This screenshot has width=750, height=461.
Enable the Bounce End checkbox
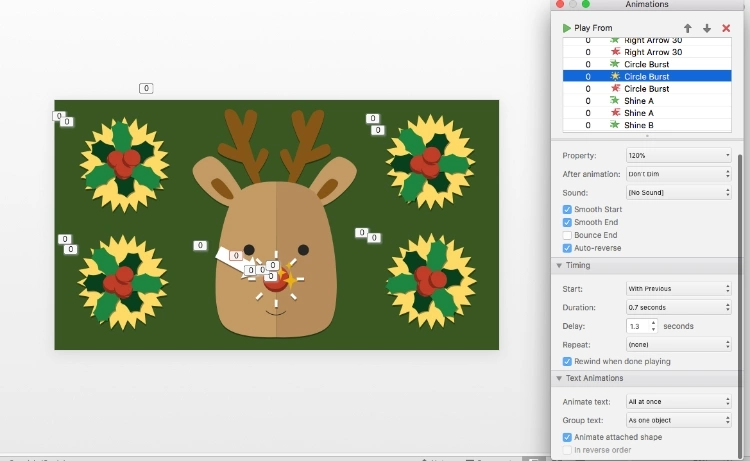pos(568,235)
